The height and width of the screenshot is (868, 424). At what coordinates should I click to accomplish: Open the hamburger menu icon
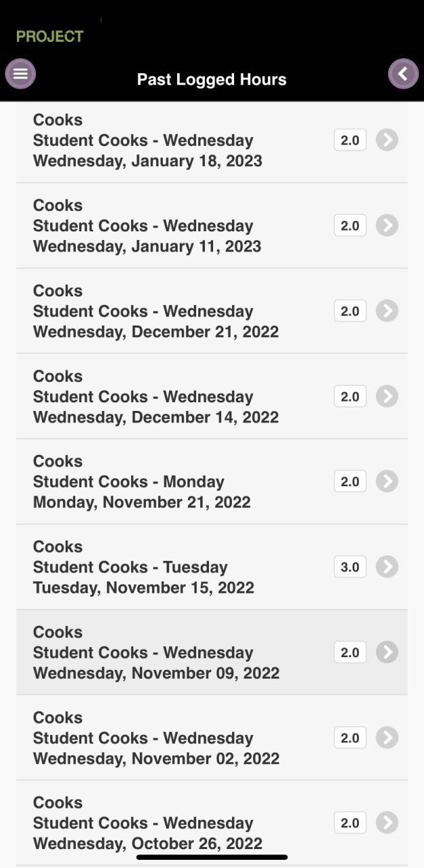[20, 73]
